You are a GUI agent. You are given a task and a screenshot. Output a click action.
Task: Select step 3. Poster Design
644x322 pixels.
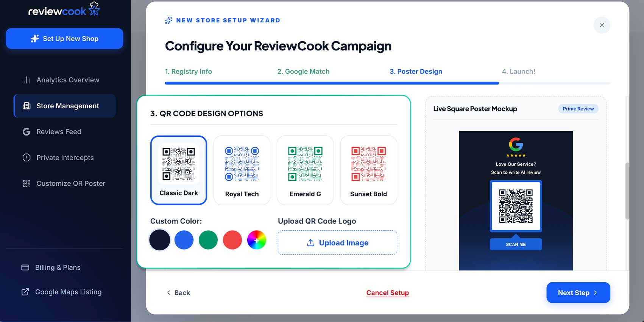pyautogui.click(x=416, y=71)
